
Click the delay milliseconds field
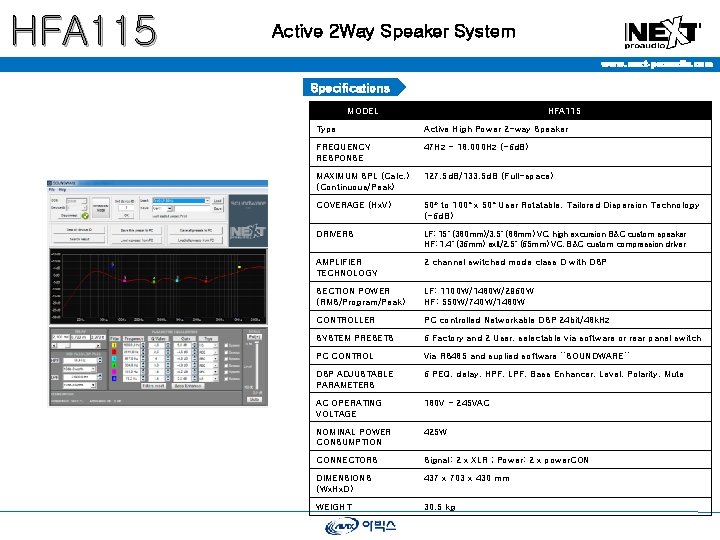tap(61, 337)
